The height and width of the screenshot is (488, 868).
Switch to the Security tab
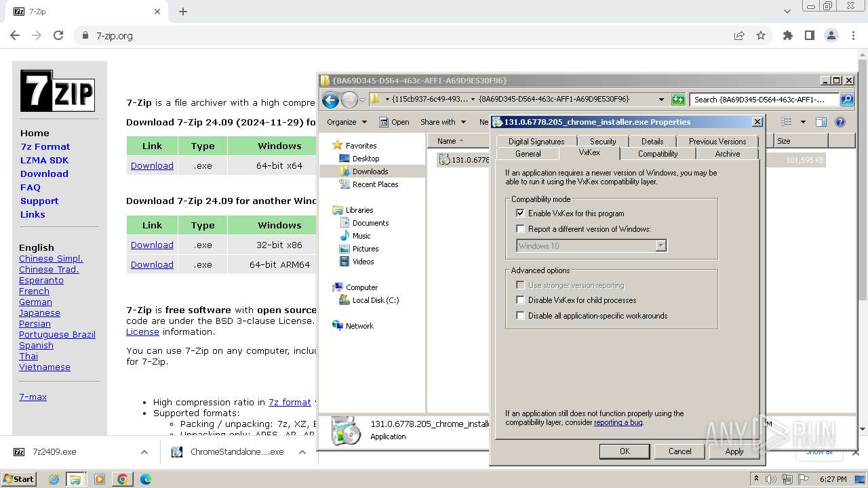[603, 142]
